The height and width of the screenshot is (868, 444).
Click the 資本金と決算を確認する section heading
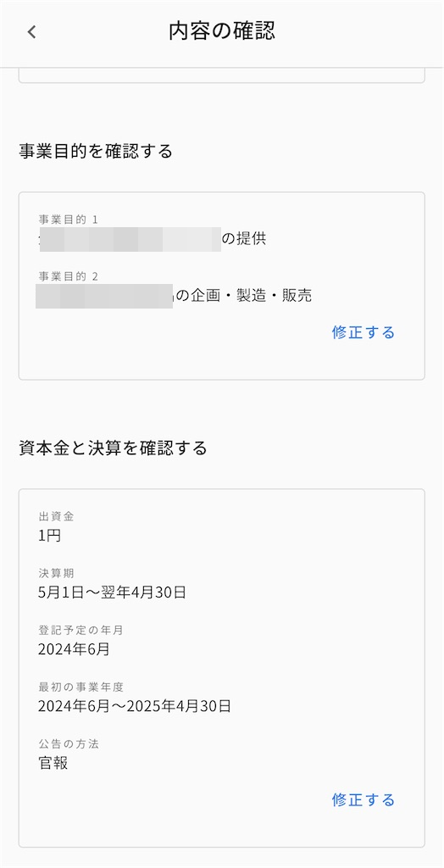coord(113,448)
